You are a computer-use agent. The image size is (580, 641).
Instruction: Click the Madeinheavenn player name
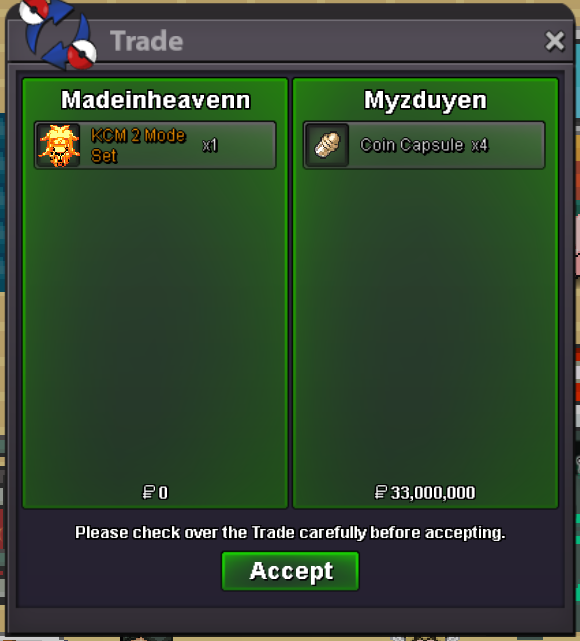pos(155,100)
